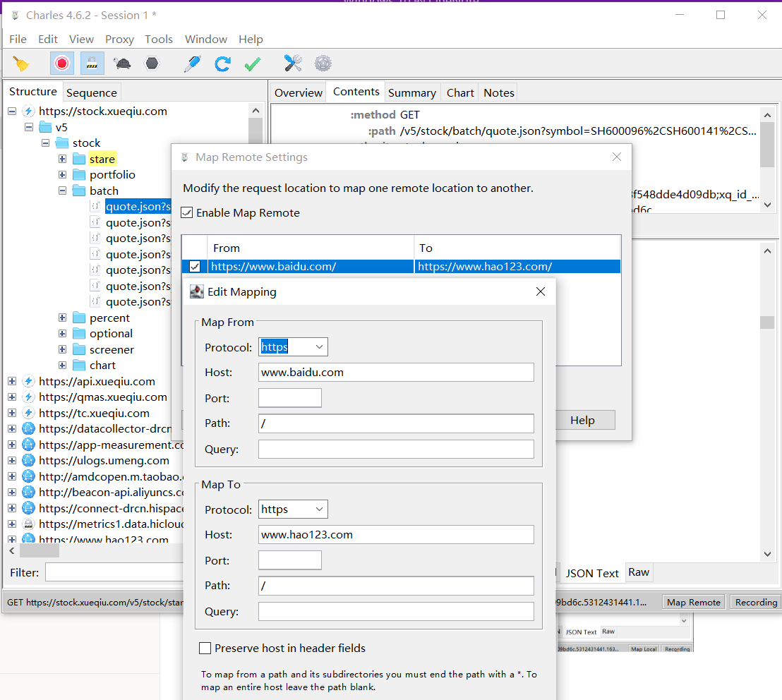Toggle the baidu.com mapping row checkbox
The image size is (782, 700).
(x=195, y=267)
